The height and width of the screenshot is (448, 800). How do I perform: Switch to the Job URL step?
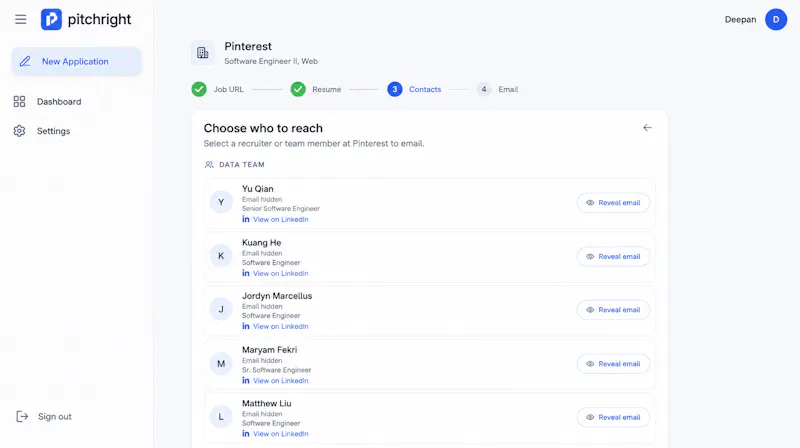228,89
